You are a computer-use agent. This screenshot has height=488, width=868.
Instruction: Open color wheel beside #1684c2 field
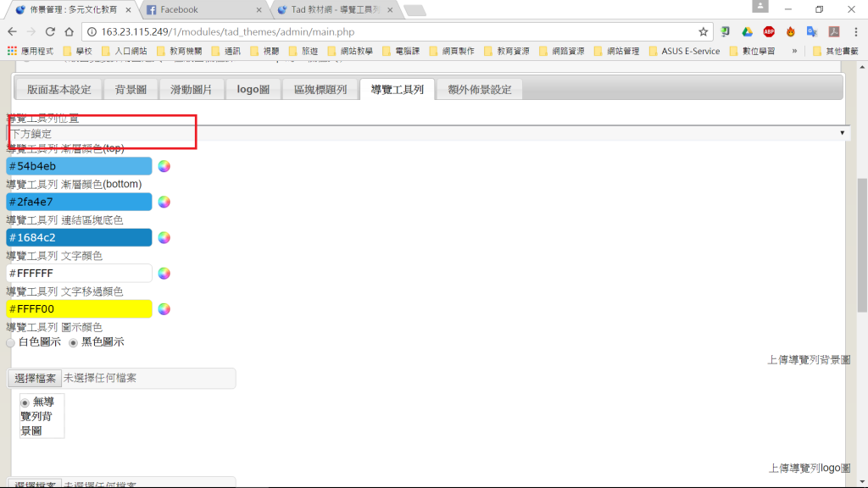(x=164, y=237)
